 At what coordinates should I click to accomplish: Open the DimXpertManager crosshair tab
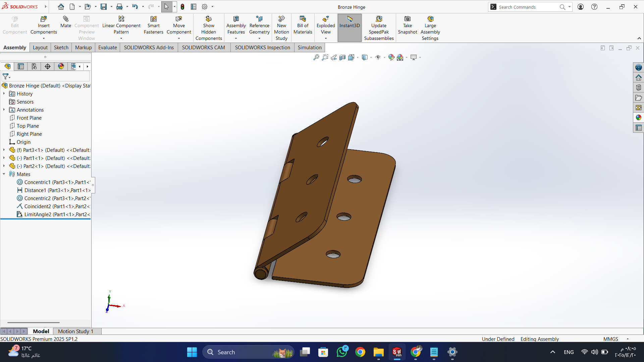coord(48,66)
